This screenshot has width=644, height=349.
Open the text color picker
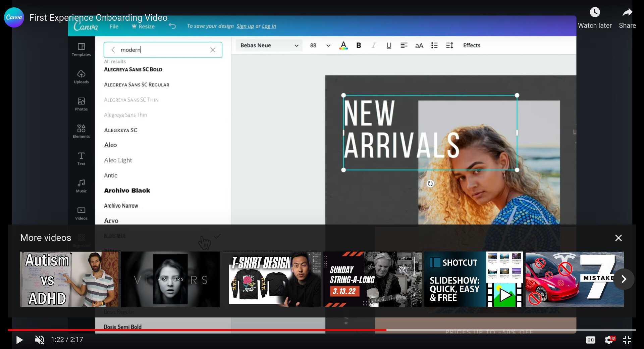click(343, 45)
